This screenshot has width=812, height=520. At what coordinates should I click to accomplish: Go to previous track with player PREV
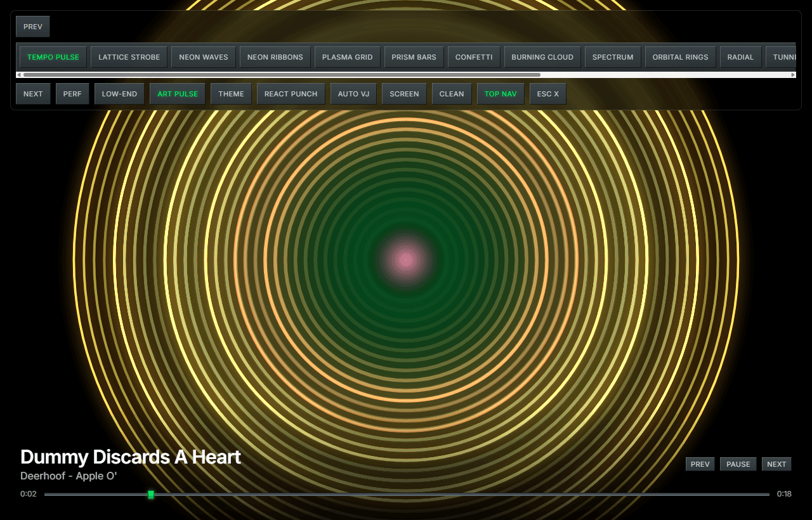(700, 464)
